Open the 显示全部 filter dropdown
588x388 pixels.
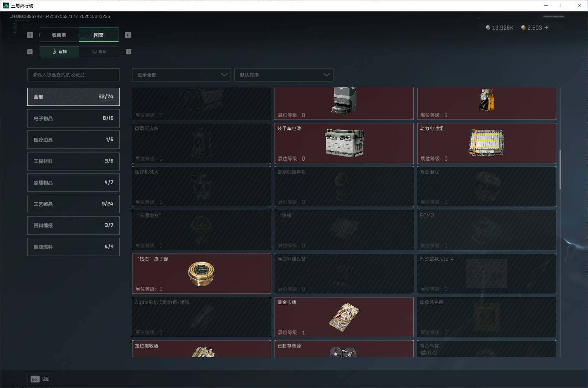tap(181, 75)
